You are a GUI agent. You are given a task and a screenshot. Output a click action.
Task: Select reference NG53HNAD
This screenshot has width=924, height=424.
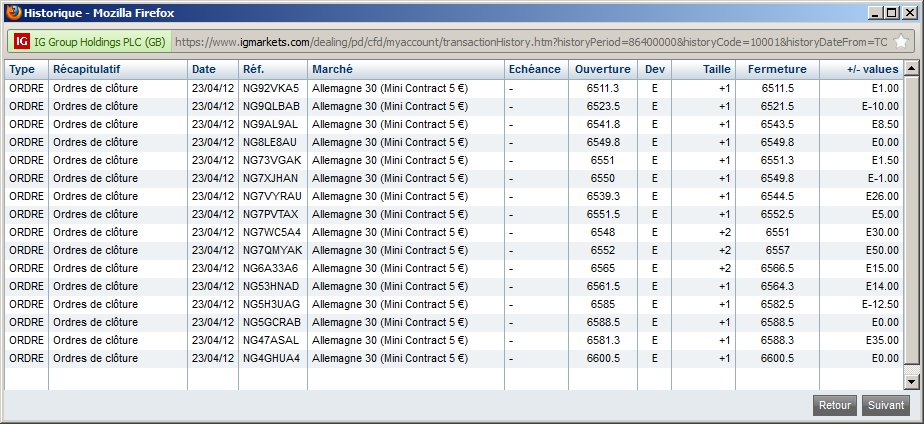(x=271, y=286)
